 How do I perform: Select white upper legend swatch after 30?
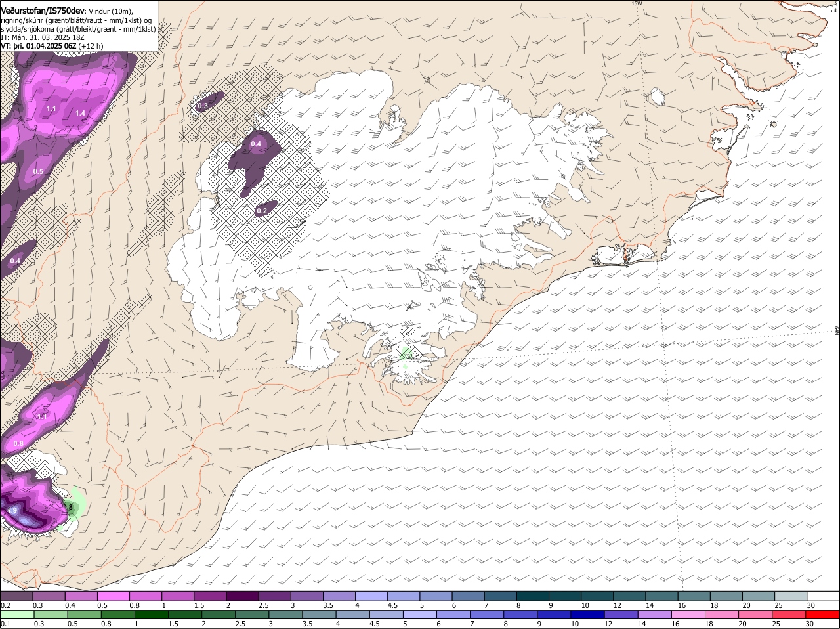pyautogui.click(x=824, y=596)
